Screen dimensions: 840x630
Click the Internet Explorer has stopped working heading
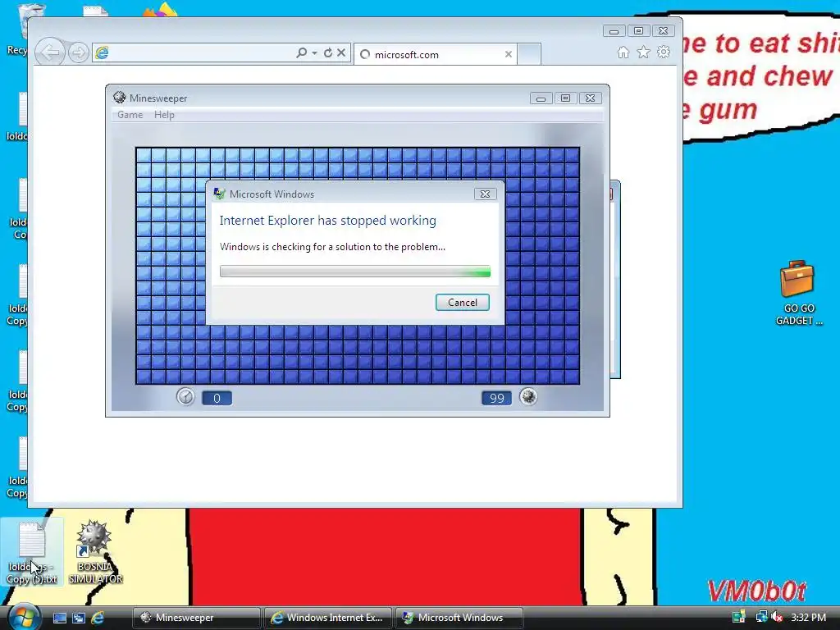point(328,220)
